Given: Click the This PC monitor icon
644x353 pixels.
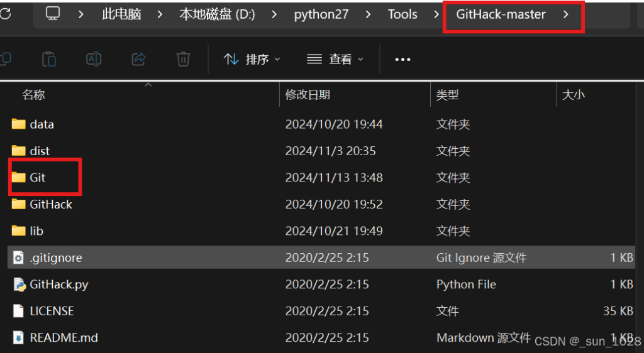Looking at the screenshot, I should tap(53, 14).
